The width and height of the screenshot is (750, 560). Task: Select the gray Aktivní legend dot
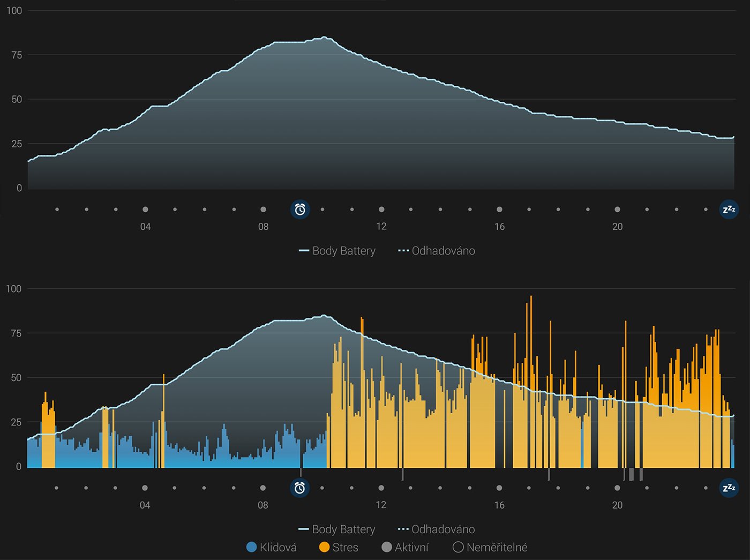coord(387,547)
